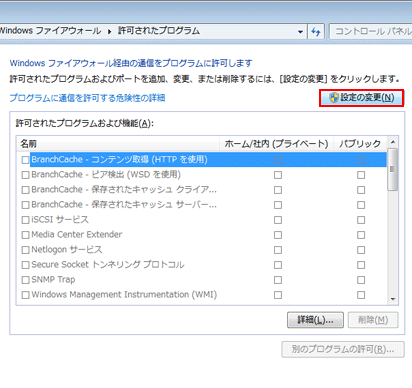The image size is (412, 388).
Task: Enable public network for iSCSI サービス
Action: click(x=361, y=220)
